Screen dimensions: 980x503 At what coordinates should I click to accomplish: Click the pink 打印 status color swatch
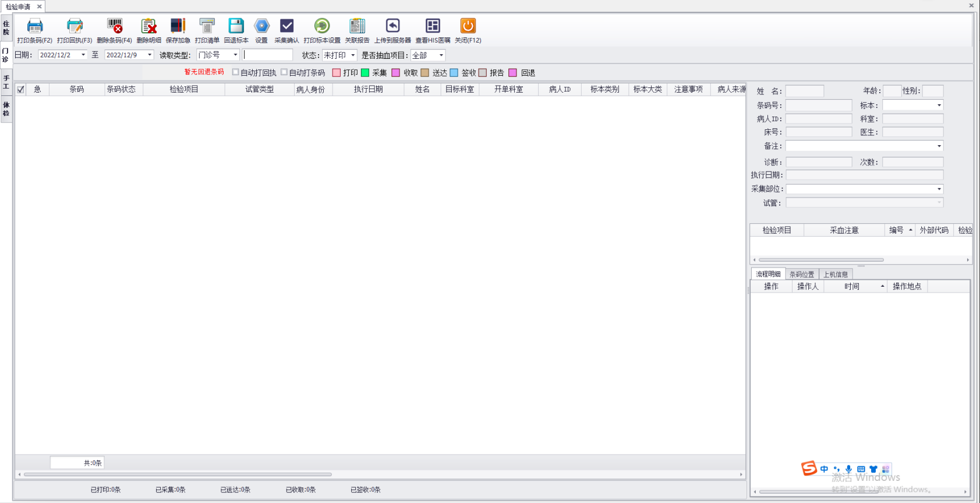[336, 73]
